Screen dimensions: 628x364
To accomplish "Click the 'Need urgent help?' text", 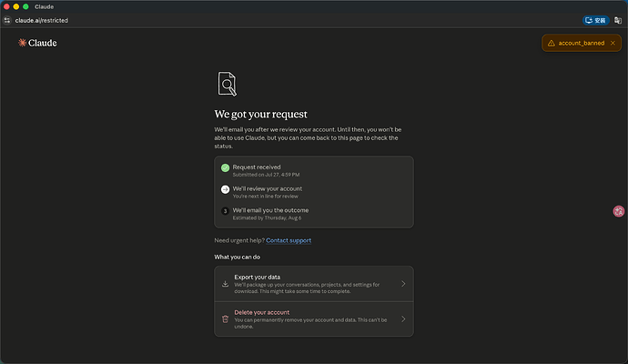I will click(x=239, y=240).
